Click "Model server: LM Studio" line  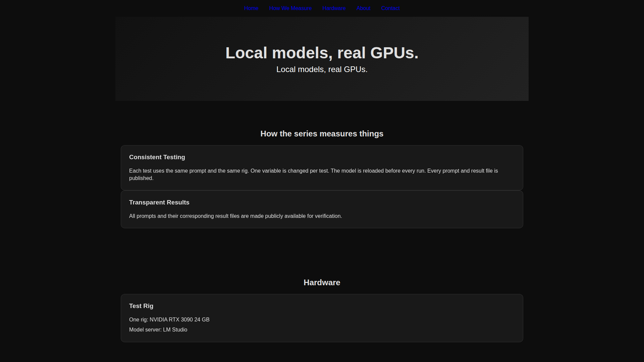pos(158,330)
